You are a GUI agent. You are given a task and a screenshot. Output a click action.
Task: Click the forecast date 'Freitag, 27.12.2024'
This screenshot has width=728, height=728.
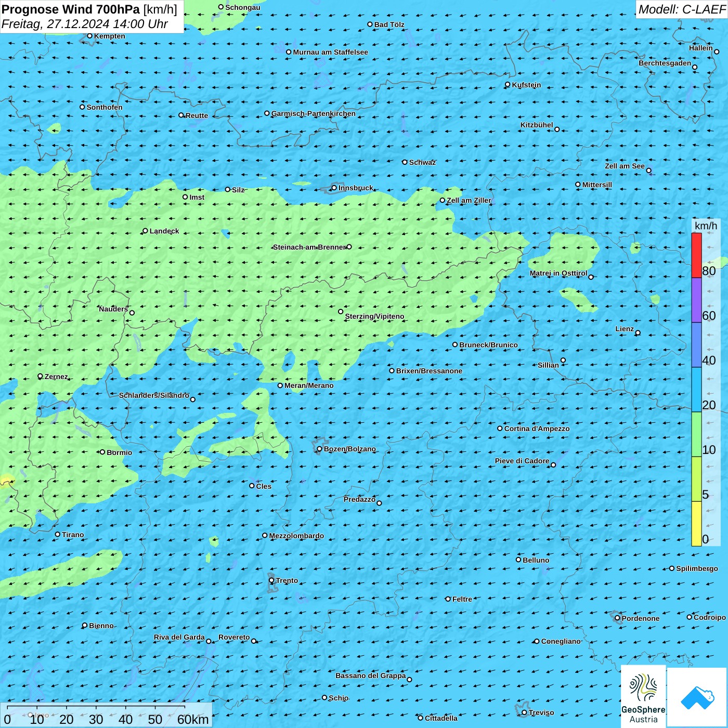[x=56, y=24]
